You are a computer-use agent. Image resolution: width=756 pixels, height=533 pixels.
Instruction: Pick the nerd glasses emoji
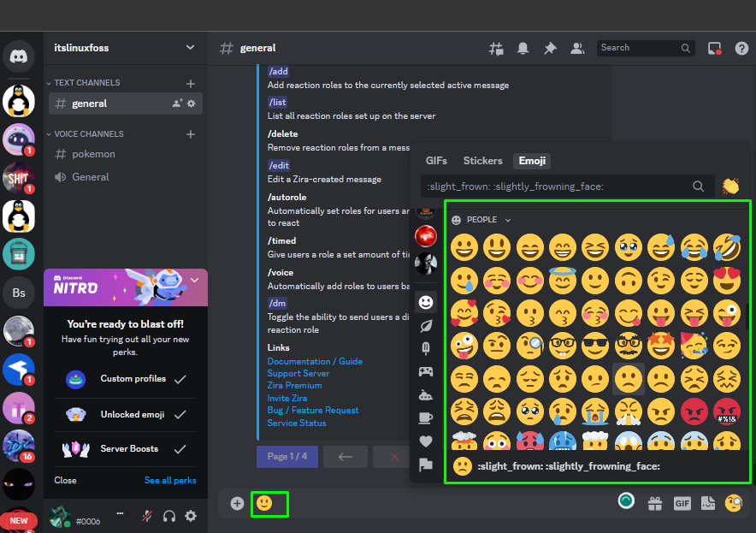coord(563,346)
